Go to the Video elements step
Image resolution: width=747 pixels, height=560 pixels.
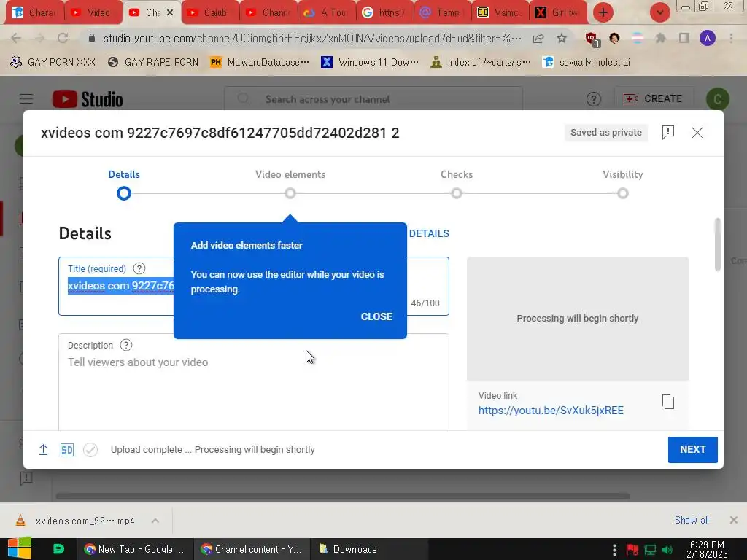[x=290, y=183]
